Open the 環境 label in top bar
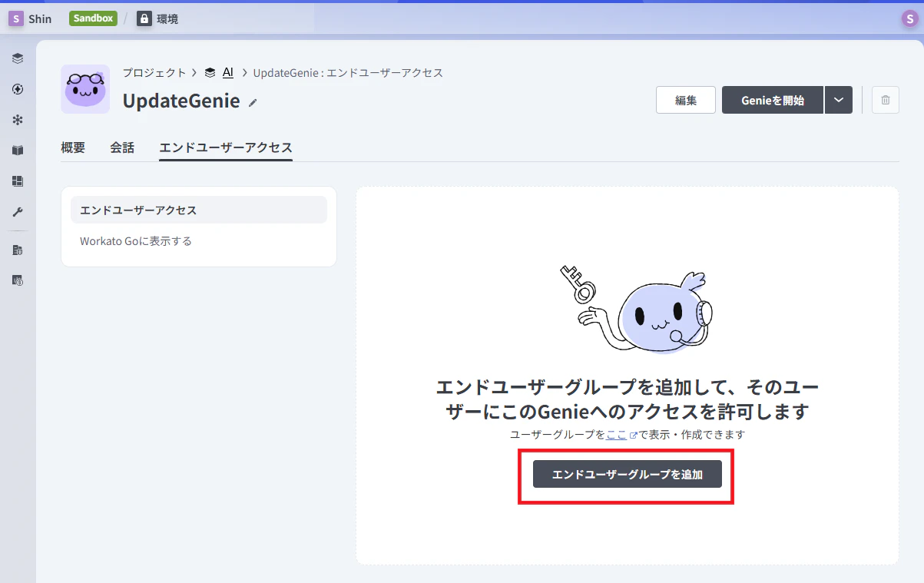 coord(167,19)
